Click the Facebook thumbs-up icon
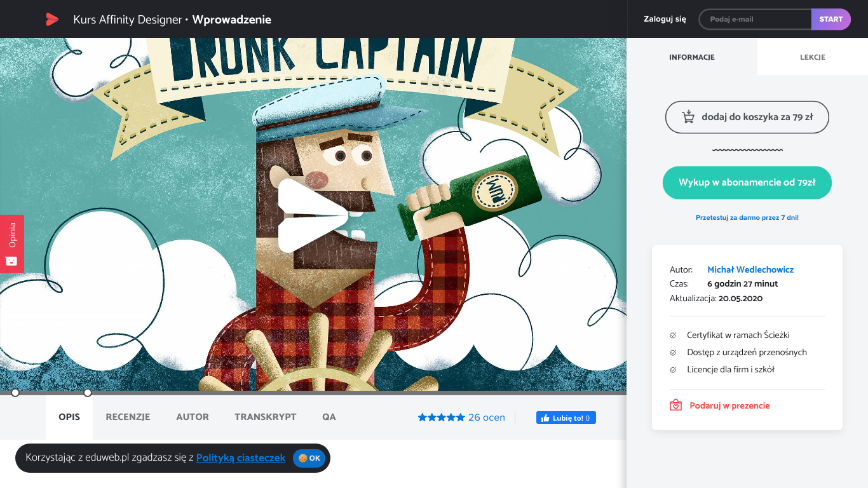Image resolution: width=868 pixels, height=488 pixels. tap(545, 418)
